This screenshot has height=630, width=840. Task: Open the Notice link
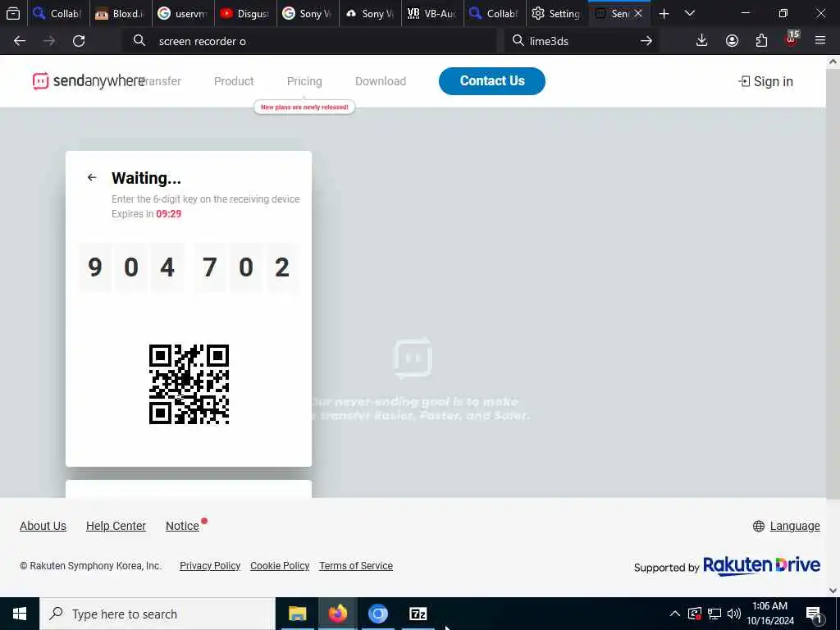pos(182,526)
